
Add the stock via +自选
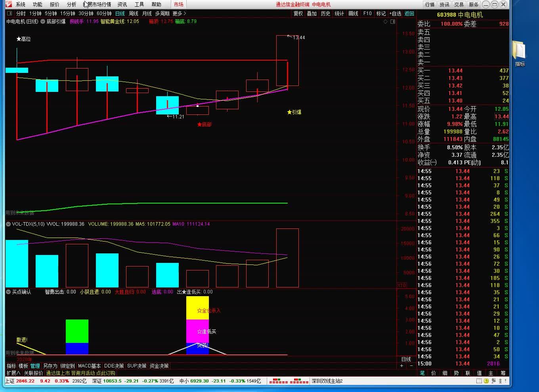395,13
